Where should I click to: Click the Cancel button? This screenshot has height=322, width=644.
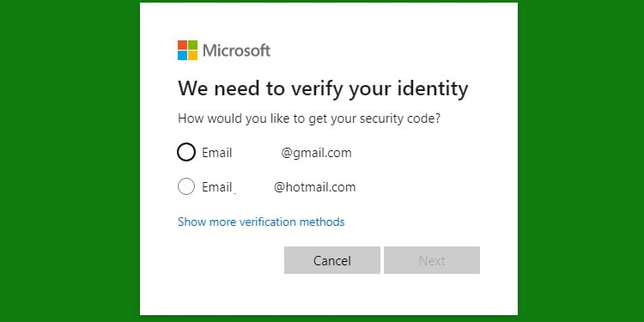point(331,260)
